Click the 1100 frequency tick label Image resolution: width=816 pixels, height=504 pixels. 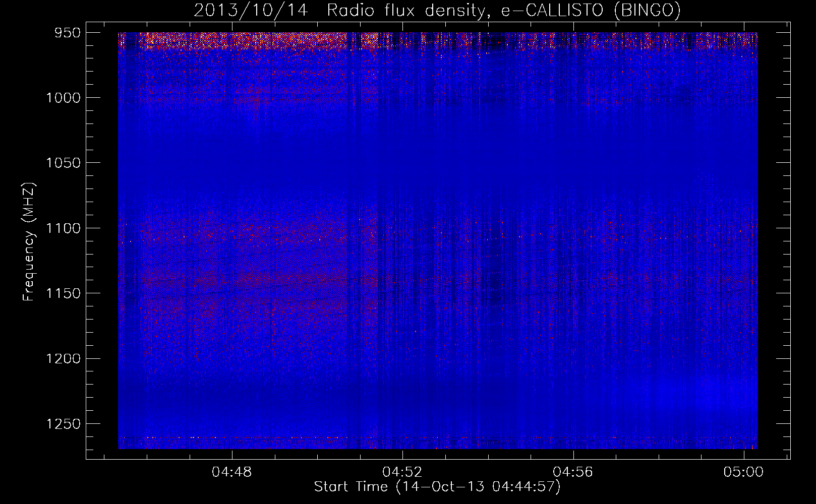click(64, 228)
